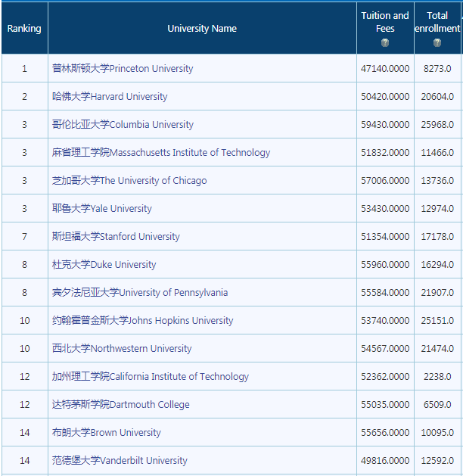Image resolution: width=463 pixels, height=476 pixels.
Task: Select Princeton's enrollment value 8273.0
Action: (437, 69)
